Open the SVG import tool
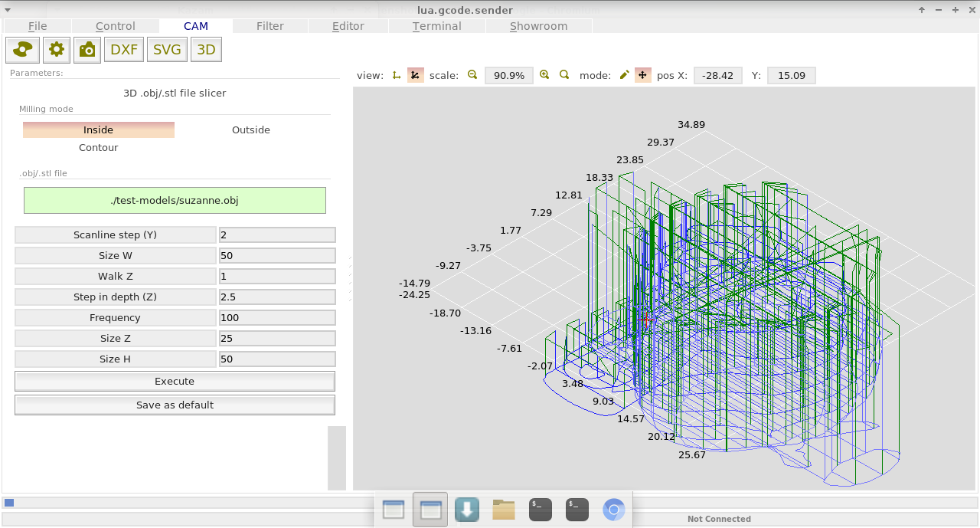980x528 pixels. tap(167, 50)
